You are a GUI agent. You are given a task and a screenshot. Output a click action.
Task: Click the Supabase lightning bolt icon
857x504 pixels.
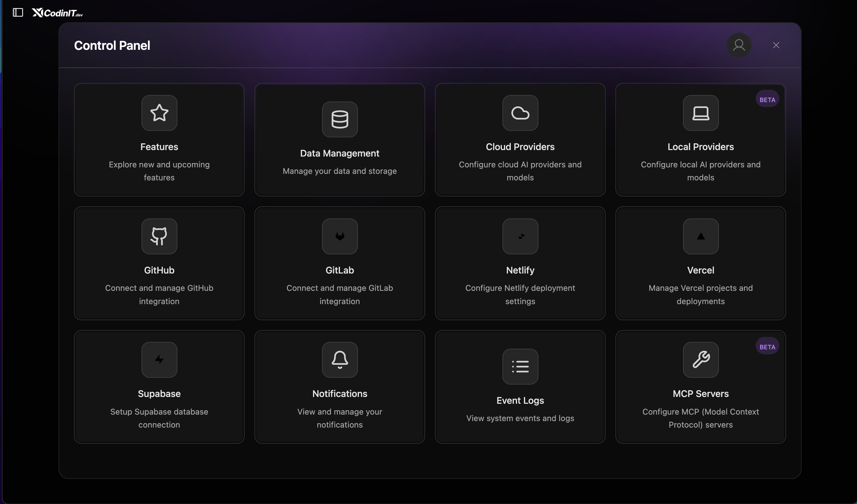click(159, 360)
